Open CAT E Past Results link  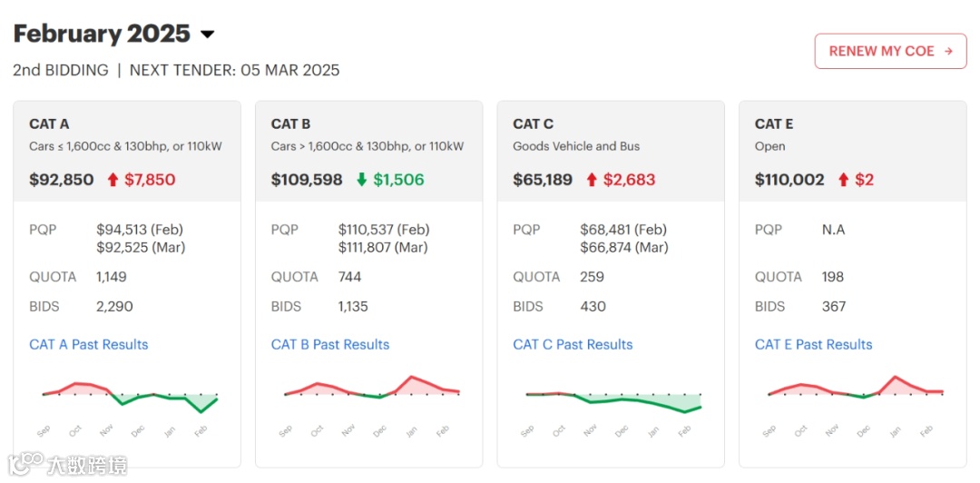813,344
